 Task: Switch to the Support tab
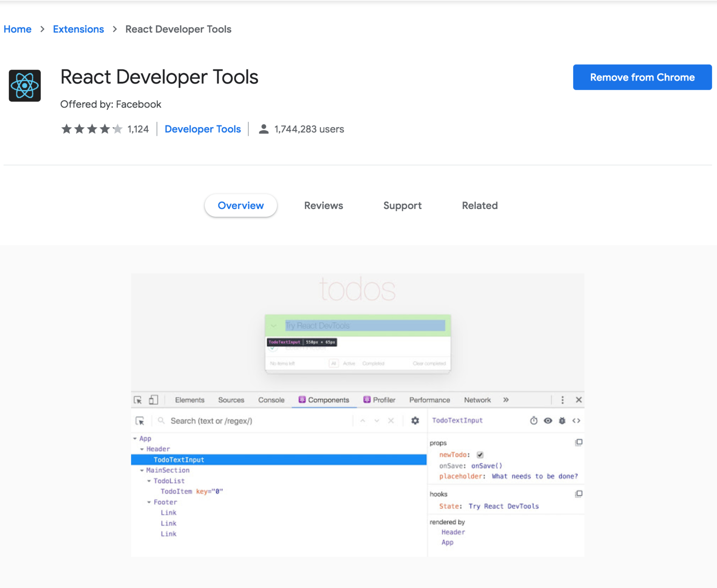pyautogui.click(x=402, y=206)
